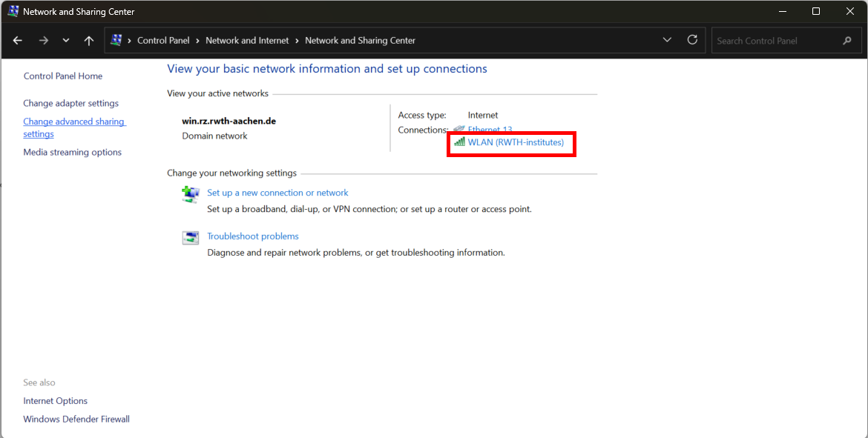Select the Control Panel breadcrumb item
This screenshot has width=868, height=438.
163,41
